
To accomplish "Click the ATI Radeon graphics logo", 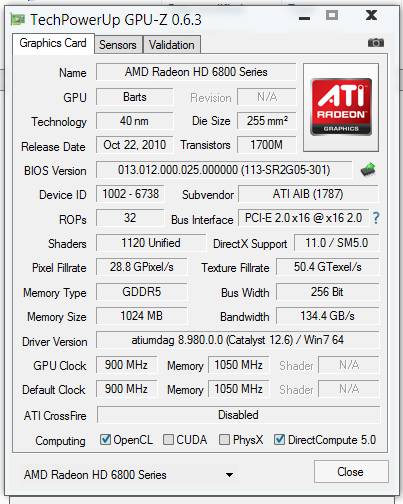I will click(341, 107).
